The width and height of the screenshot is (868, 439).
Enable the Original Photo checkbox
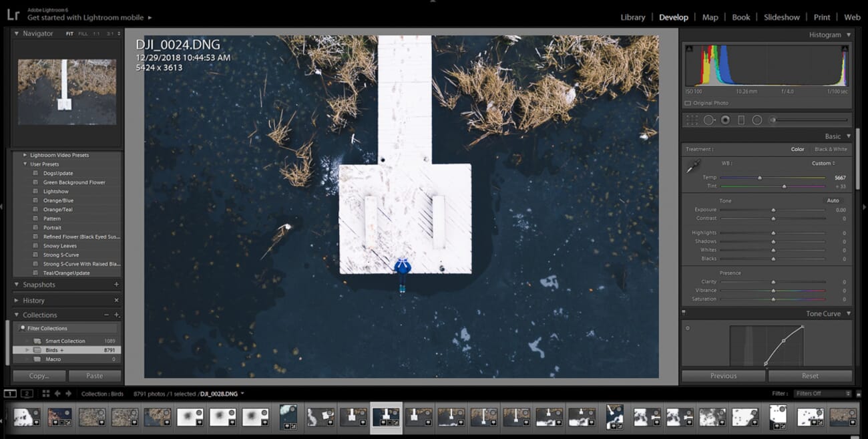pyautogui.click(x=688, y=104)
